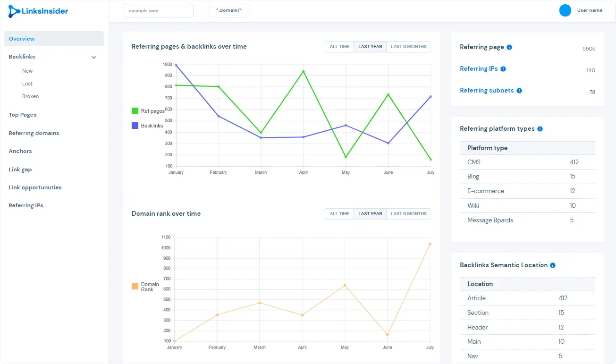Select the CMS platform row
616x364 pixels.
527,162
